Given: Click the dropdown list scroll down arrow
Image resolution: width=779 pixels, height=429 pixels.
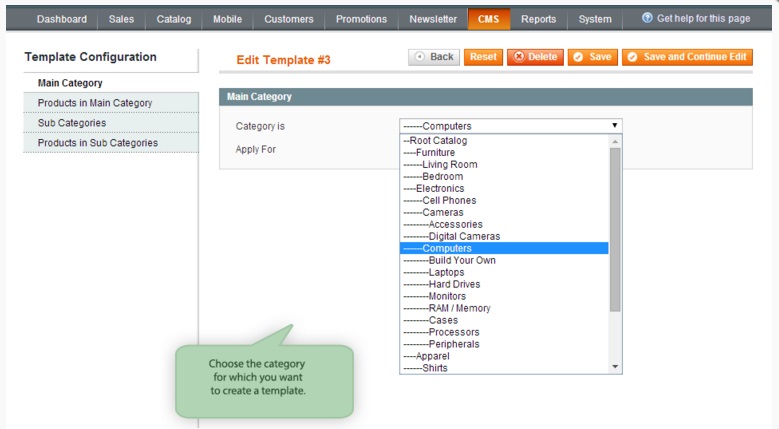Looking at the screenshot, I should (x=615, y=367).
